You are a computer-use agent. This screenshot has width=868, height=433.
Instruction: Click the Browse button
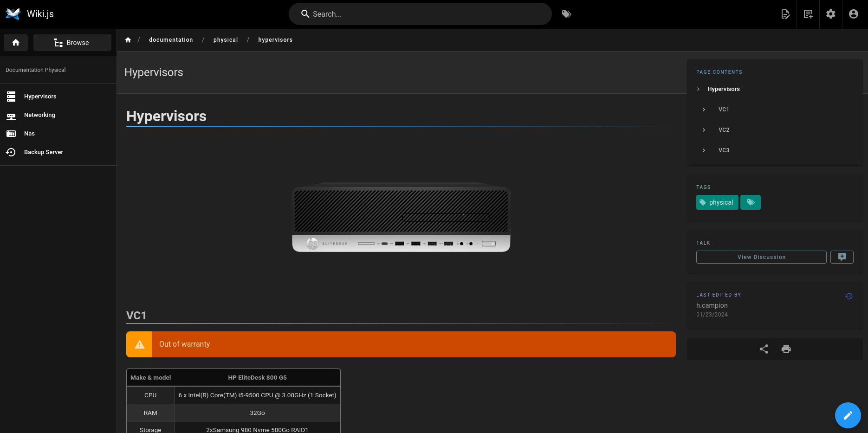tap(72, 43)
